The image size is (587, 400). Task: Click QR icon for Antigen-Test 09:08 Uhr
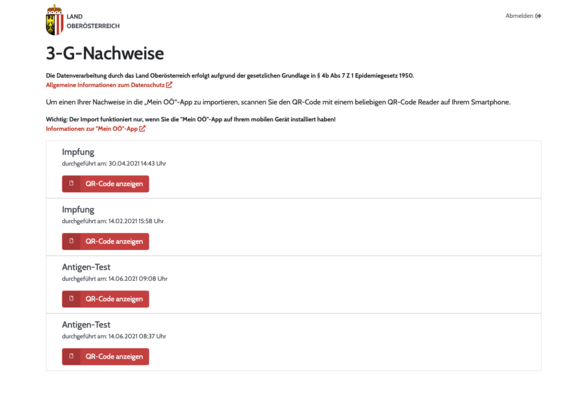click(x=71, y=299)
